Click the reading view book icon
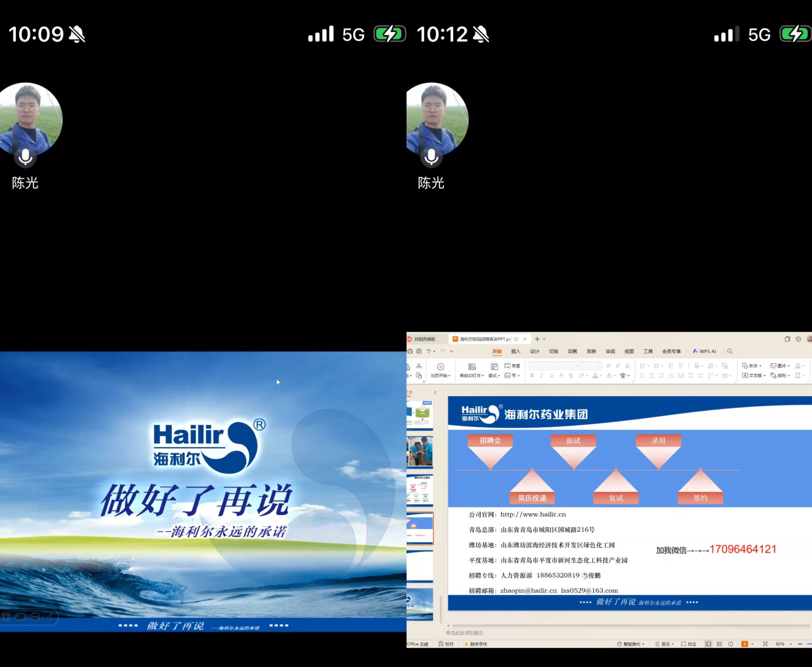The image size is (812, 667). 730,644
